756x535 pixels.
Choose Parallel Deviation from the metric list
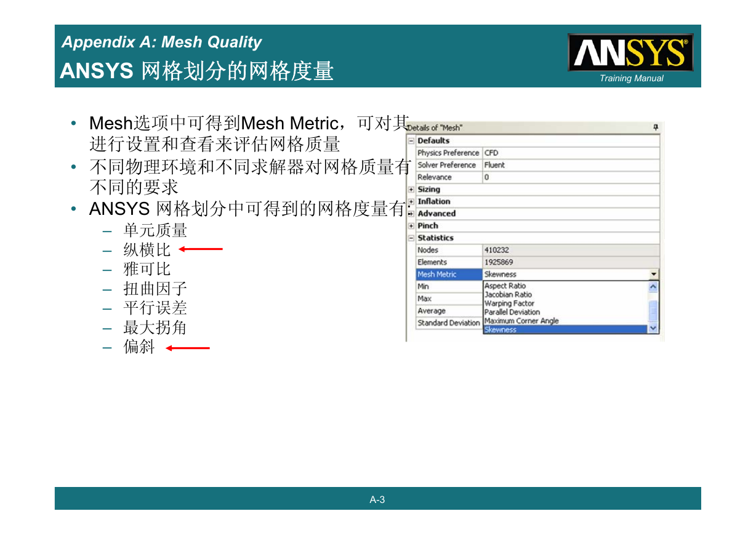(x=512, y=312)
